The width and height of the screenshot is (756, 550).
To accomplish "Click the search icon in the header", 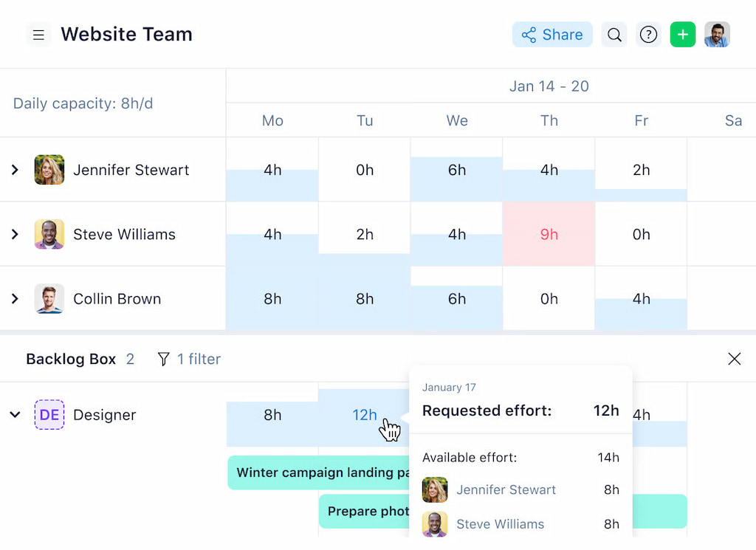I will click(x=614, y=34).
